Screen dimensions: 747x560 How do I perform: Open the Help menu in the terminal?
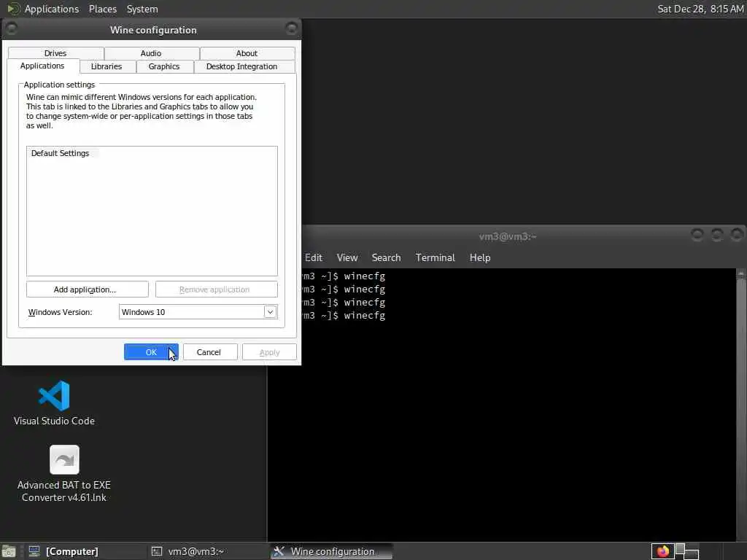pos(480,257)
